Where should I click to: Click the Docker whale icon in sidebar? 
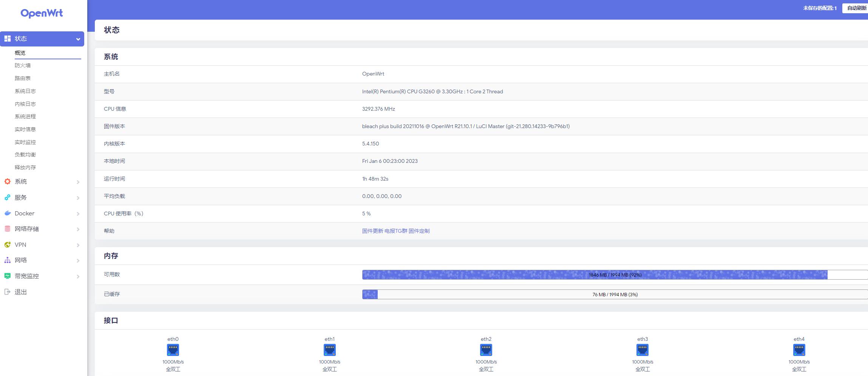8,213
